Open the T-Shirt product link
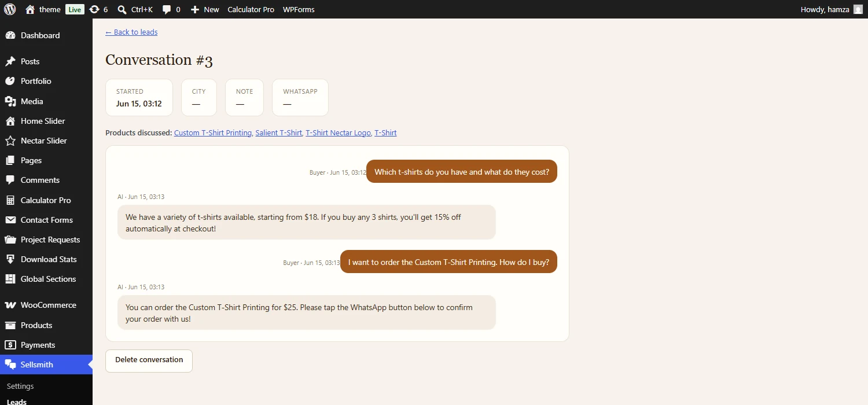868x405 pixels. tap(385, 132)
